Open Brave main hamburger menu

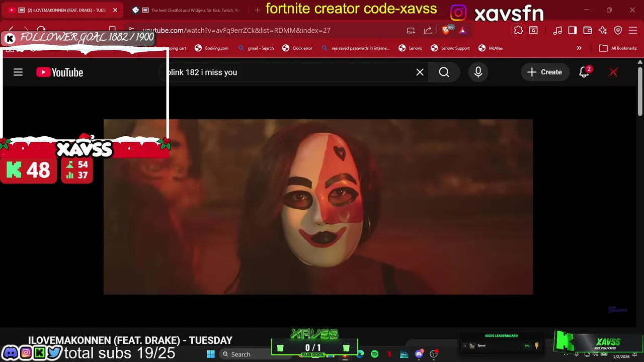[x=633, y=31]
